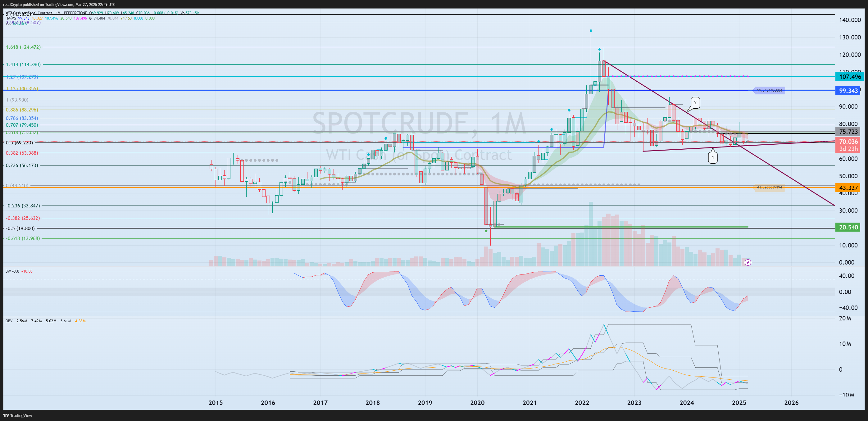This screenshot has width=868, height=421.
Task: Click the 2020 label on time axis
Action: pos(477,403)
